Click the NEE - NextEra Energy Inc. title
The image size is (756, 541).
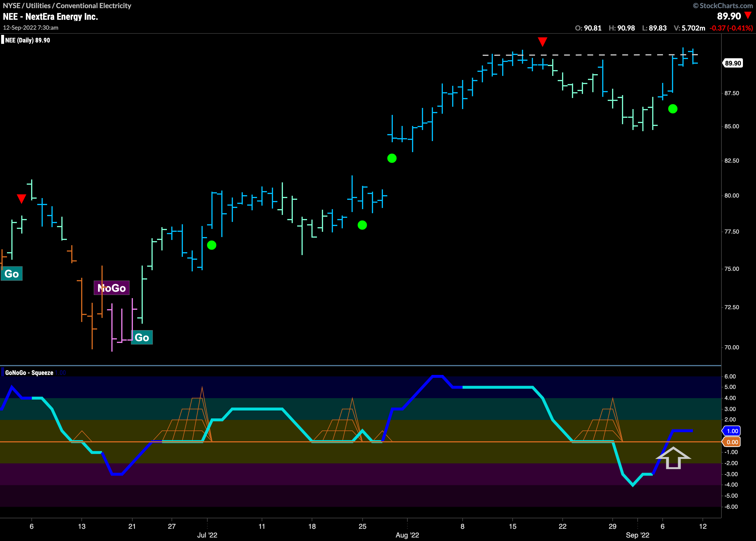click(x=50, y=17)
